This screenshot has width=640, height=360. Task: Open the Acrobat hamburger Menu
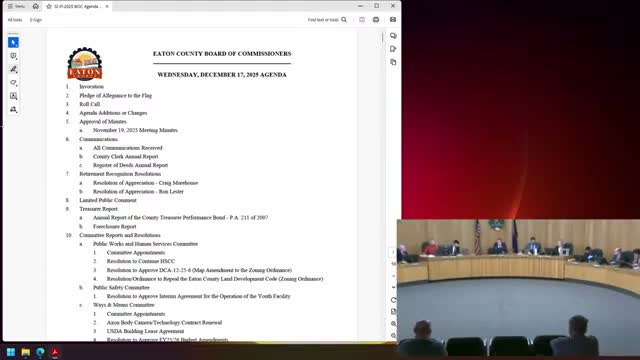pos(16,6)
